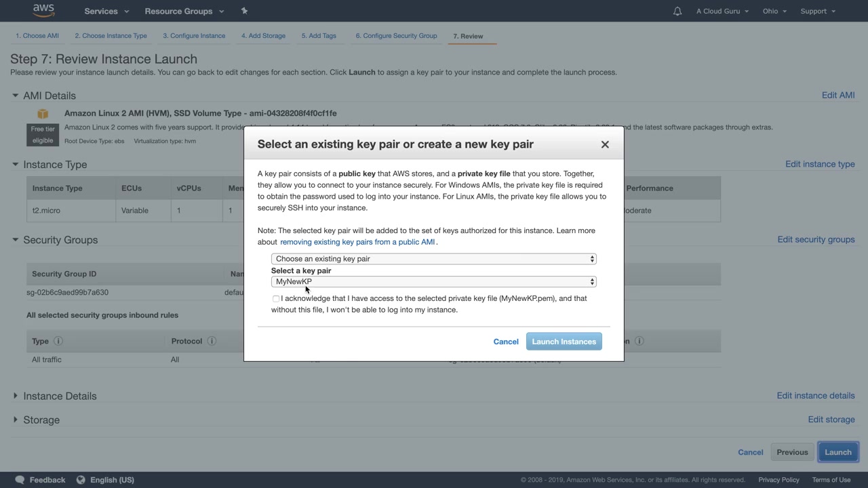The height and width of the screenshot is (488, 868).
Task: Click Edit storage link
Action: click(x=831, y=420)
